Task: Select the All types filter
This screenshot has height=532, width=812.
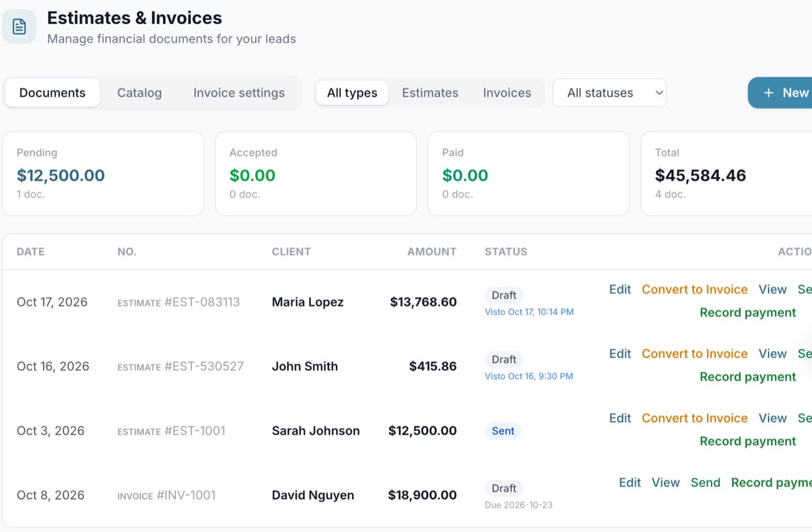Action: point(352,93)
